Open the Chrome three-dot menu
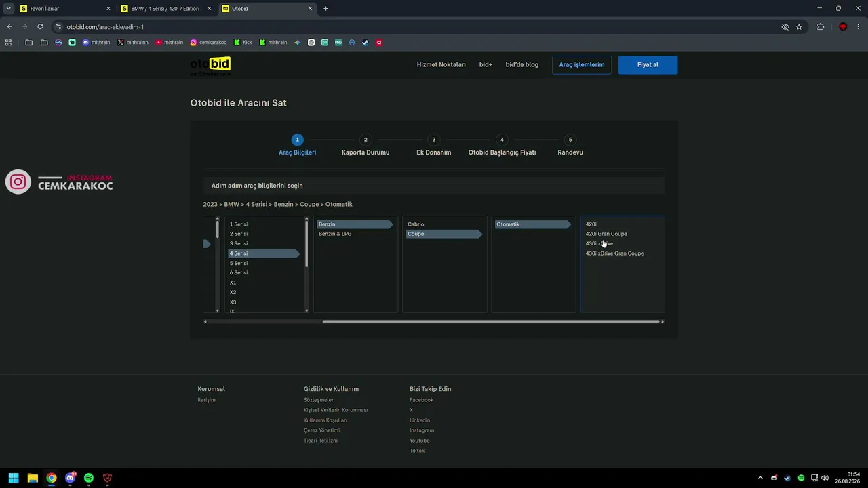The image size is (868, 488). [x=858, y=27]
